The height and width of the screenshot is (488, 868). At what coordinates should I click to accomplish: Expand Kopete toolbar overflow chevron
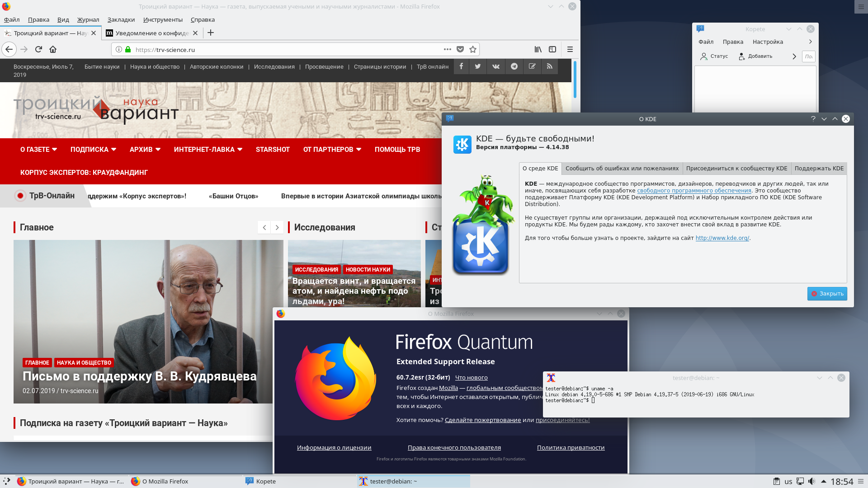coord(794,56)
